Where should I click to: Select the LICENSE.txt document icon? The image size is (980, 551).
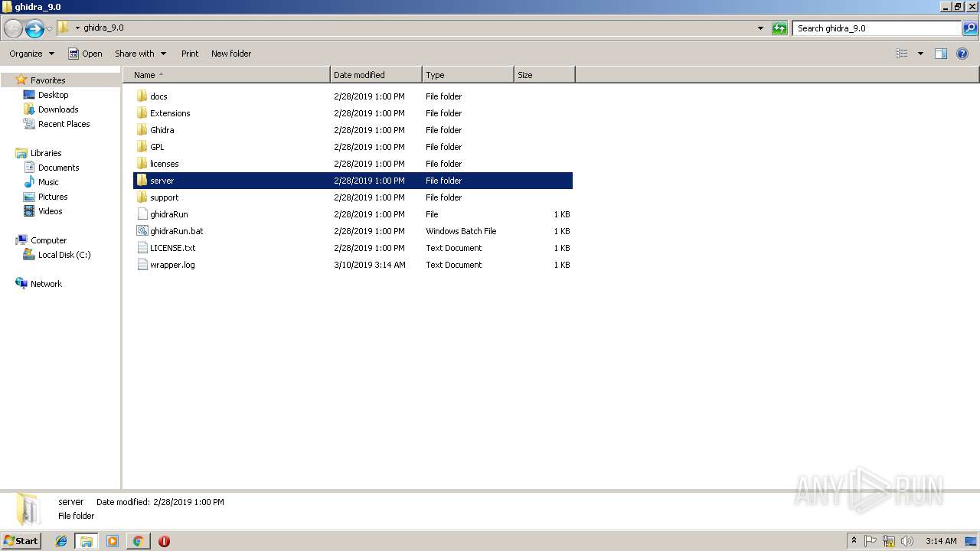coord(142,248)
